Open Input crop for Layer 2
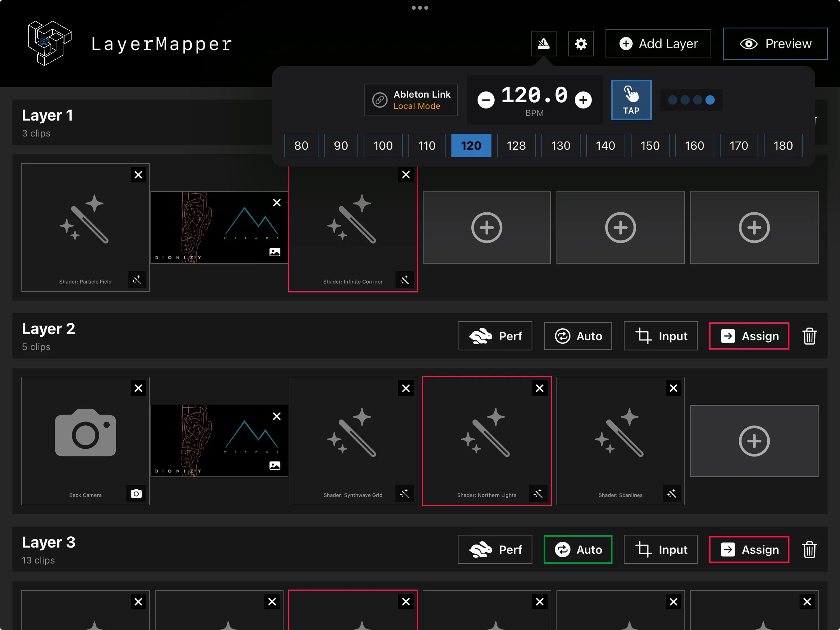 660,336
